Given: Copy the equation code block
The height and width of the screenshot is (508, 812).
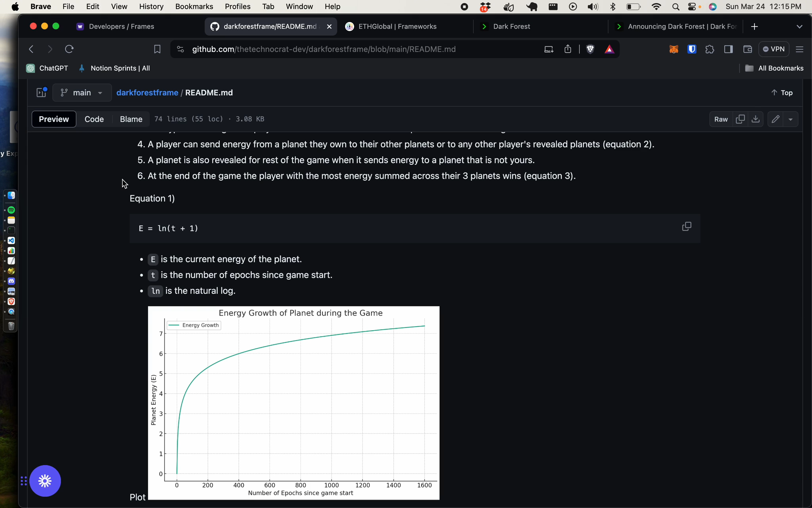Looking at the screenshot, I should click(x=687, y=227).
